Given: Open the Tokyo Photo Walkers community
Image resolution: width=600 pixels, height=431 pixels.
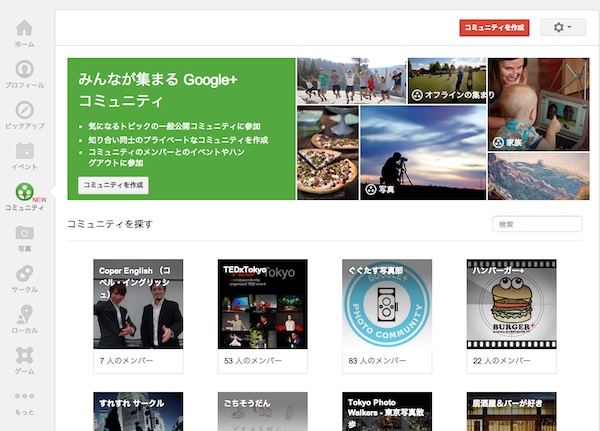Looking at the screenshot, I should 387,410.
